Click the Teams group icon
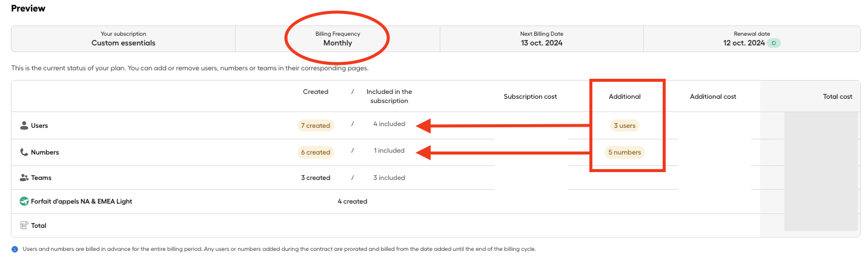The width and height of the screenshot is (868, 263). [24, 178]
